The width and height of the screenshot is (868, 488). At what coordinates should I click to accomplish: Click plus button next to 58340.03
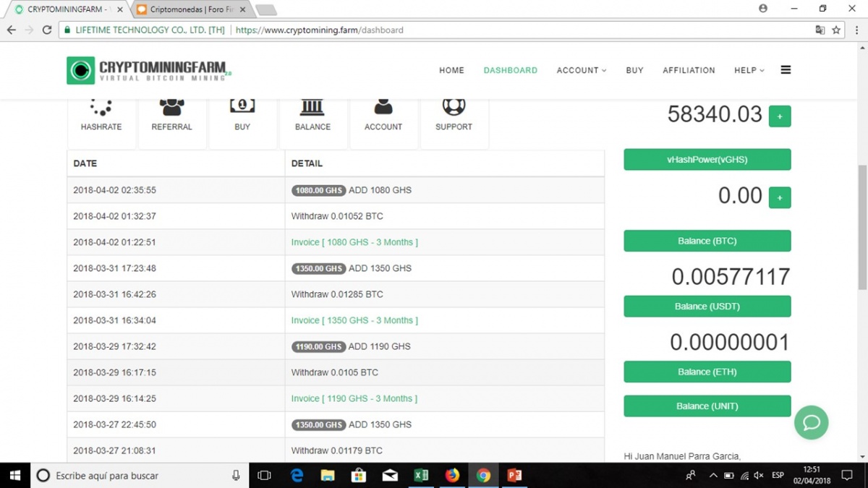click(x=779, y=116)
